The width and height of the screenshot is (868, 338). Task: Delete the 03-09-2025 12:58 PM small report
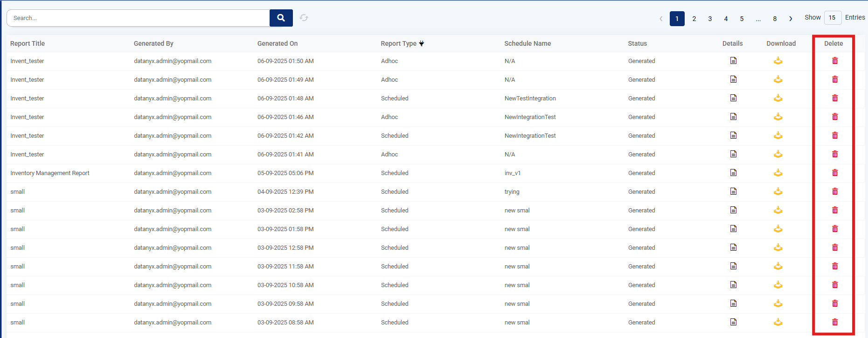click(x=835, y=247)
